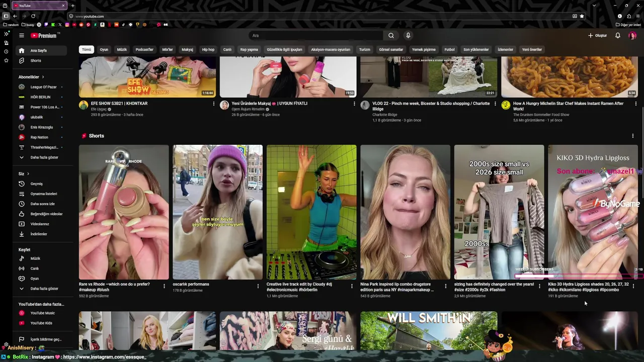Click the Oluştur create button
This screenshot has width=644, height=362.
[x=597, y=36]
